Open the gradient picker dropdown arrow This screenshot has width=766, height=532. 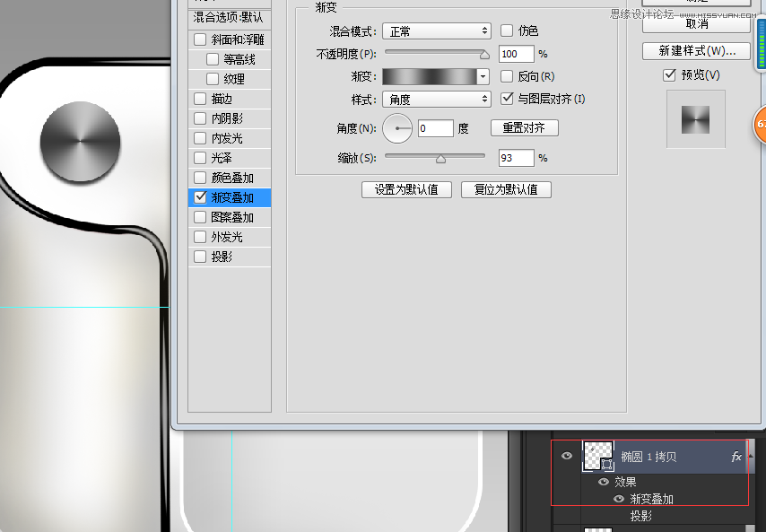pyautogui.click(x=483, y=76)
